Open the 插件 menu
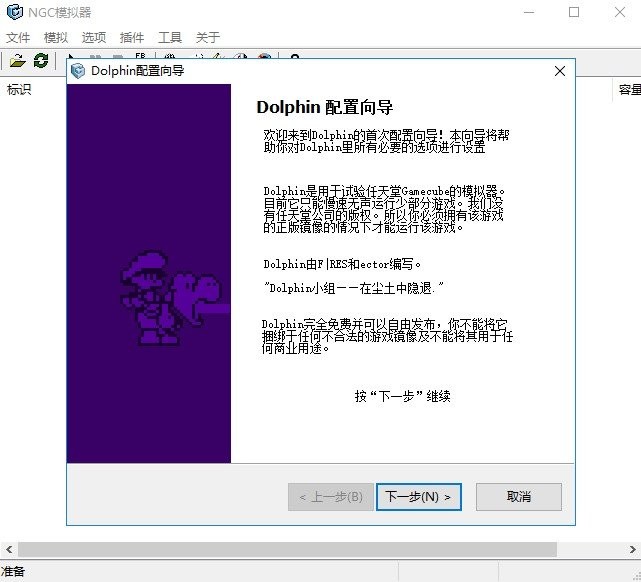The height and width of the screenshot is (582, 641). coord(132,38)
